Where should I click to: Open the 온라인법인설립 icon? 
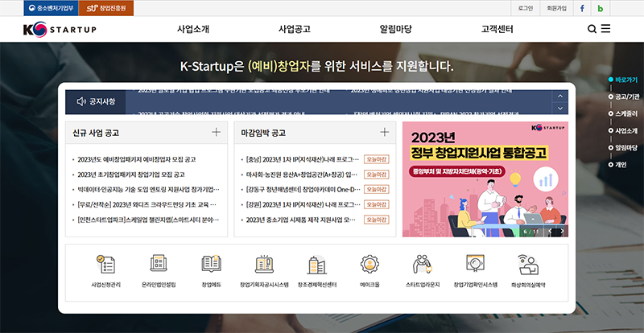(158, 264)
